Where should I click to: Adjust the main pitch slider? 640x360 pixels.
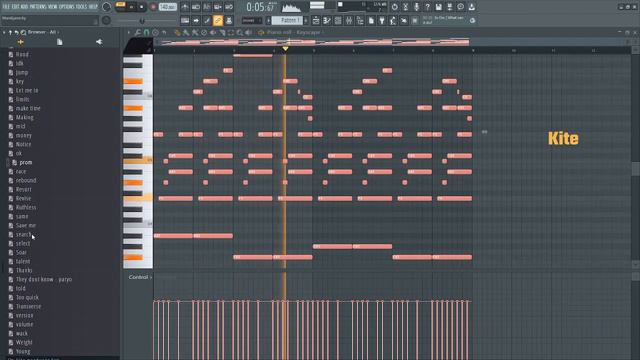coord(142,20)
